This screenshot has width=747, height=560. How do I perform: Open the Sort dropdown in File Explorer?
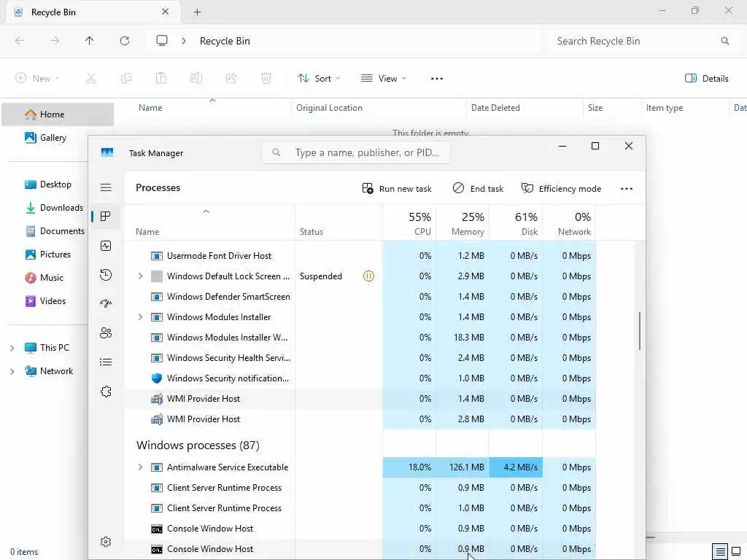tap(319, 79)
